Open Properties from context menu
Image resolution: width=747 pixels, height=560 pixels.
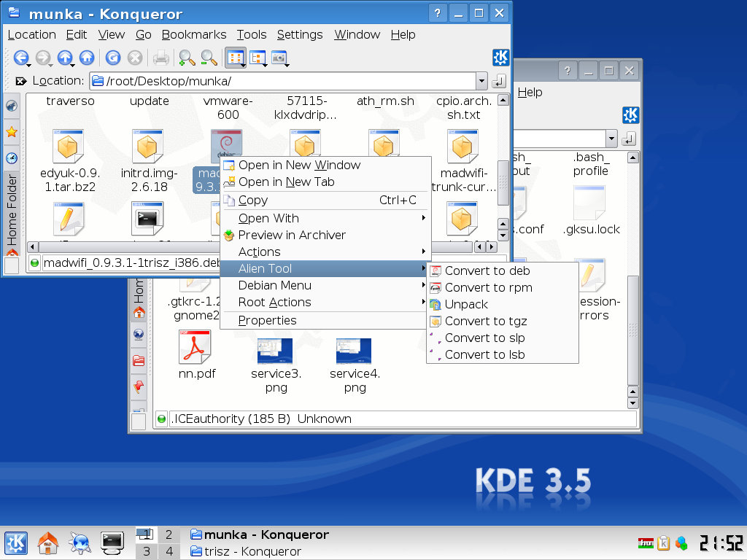pos(325,321)
